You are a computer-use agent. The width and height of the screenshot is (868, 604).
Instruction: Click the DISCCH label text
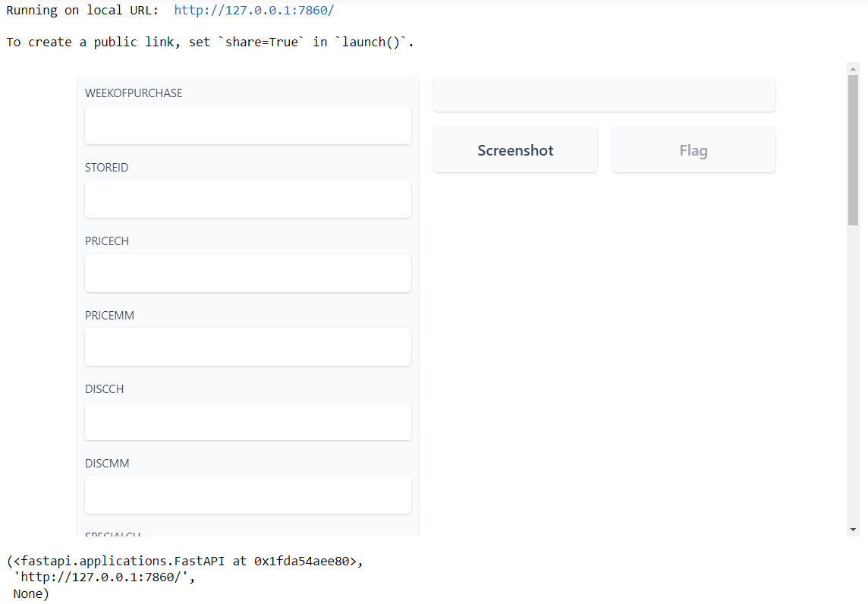click(104, 389)
